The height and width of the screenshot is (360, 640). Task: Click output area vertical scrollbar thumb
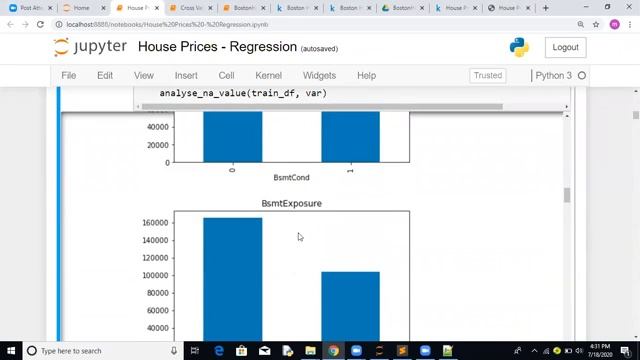(567, 195)
